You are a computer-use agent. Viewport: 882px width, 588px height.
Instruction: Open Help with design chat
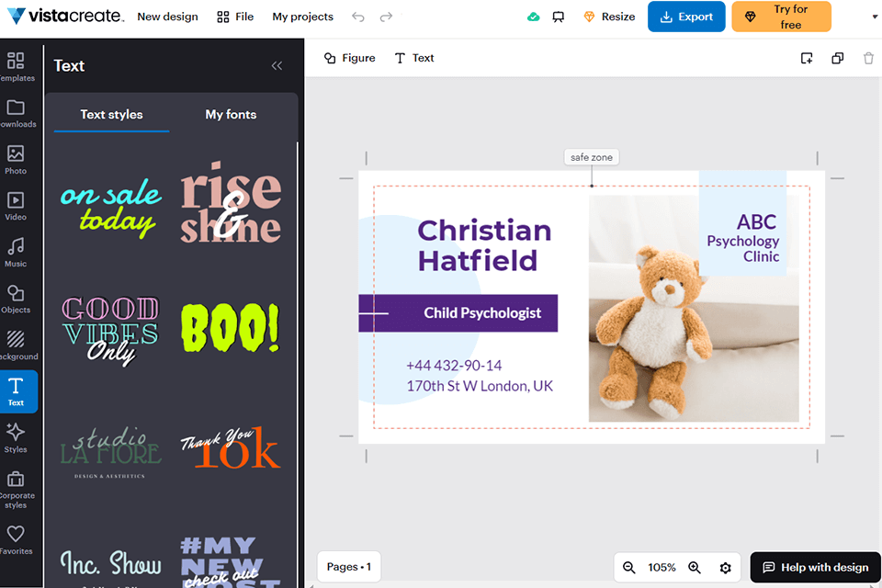tap(815, 567)
